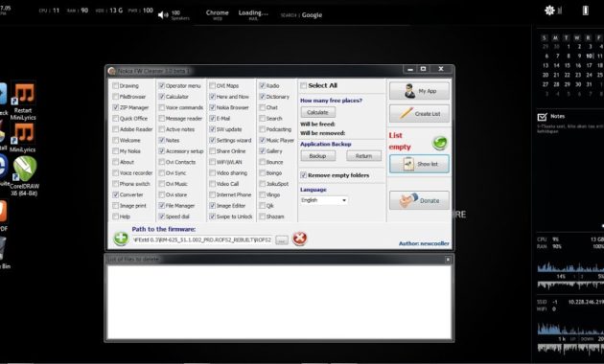Click the My App button
This screenshot has width=604, height=364.
(419, 91)
